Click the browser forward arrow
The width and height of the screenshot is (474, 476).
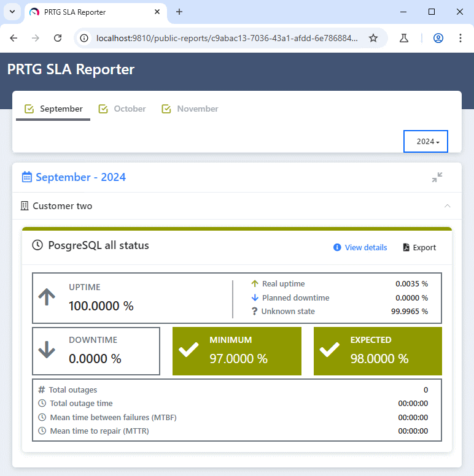pyautogui.click(x=36, y=38)
